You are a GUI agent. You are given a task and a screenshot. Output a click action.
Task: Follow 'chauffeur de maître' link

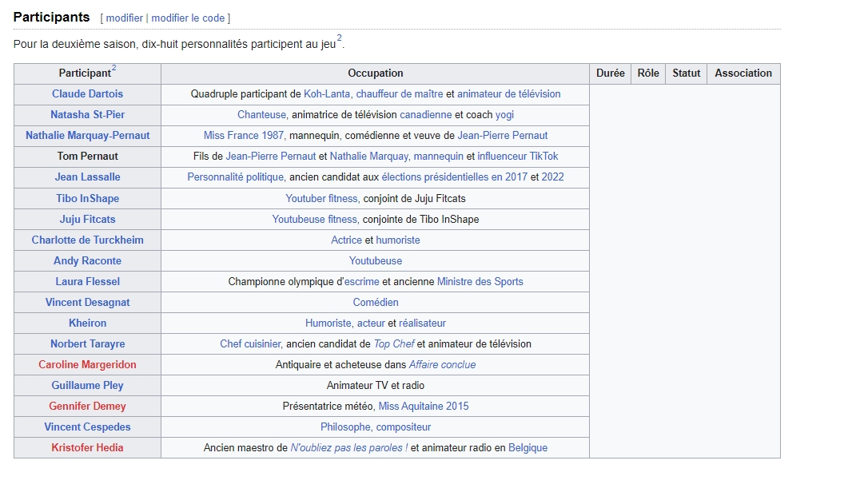click(x=400, y=93)
